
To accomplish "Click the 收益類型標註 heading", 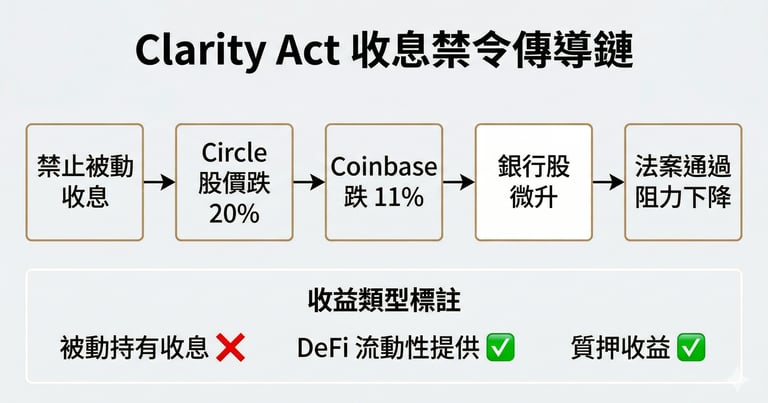I will (384, 300).
